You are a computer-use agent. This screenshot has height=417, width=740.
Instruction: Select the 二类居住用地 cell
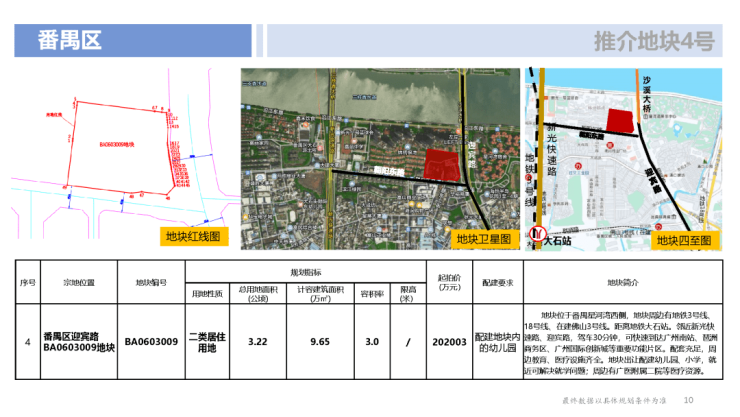(x=209, y=341)
